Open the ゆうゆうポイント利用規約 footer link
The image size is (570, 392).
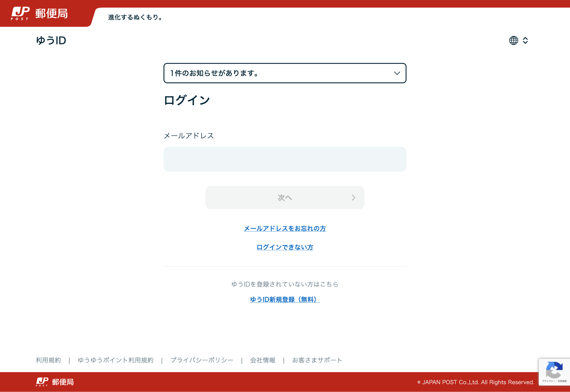(x=115, y=360)
